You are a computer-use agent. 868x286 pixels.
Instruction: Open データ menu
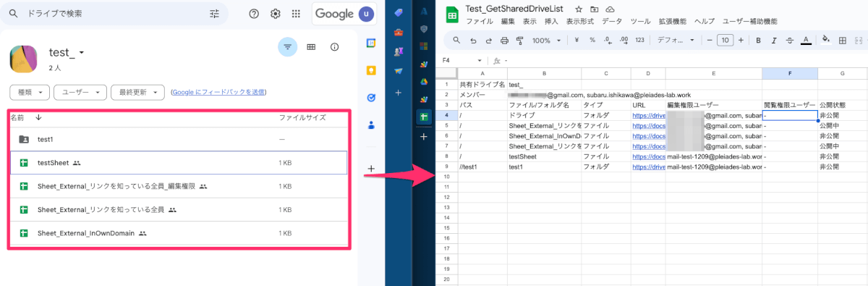pyautogui.click(x=612, y=21)
